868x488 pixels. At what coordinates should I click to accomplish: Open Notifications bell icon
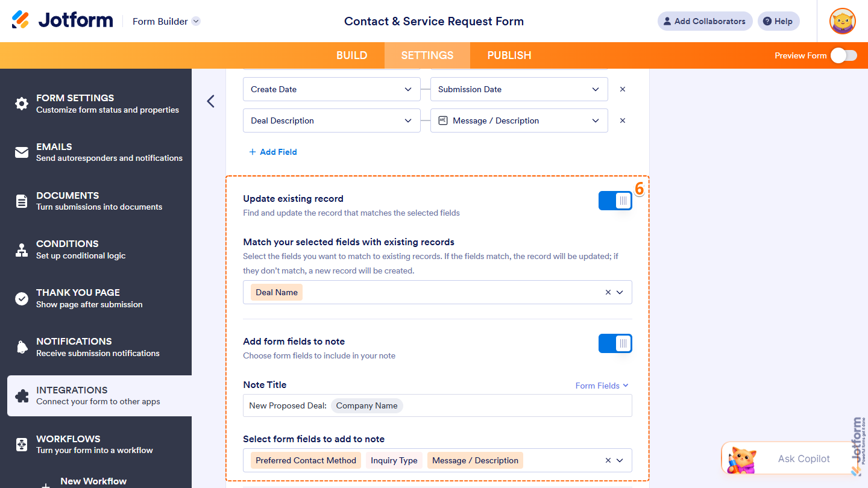coord(22,347)
